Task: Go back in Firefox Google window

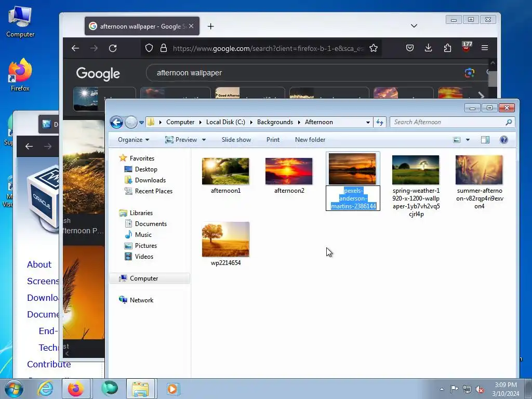Action: [x=75, y=48]
